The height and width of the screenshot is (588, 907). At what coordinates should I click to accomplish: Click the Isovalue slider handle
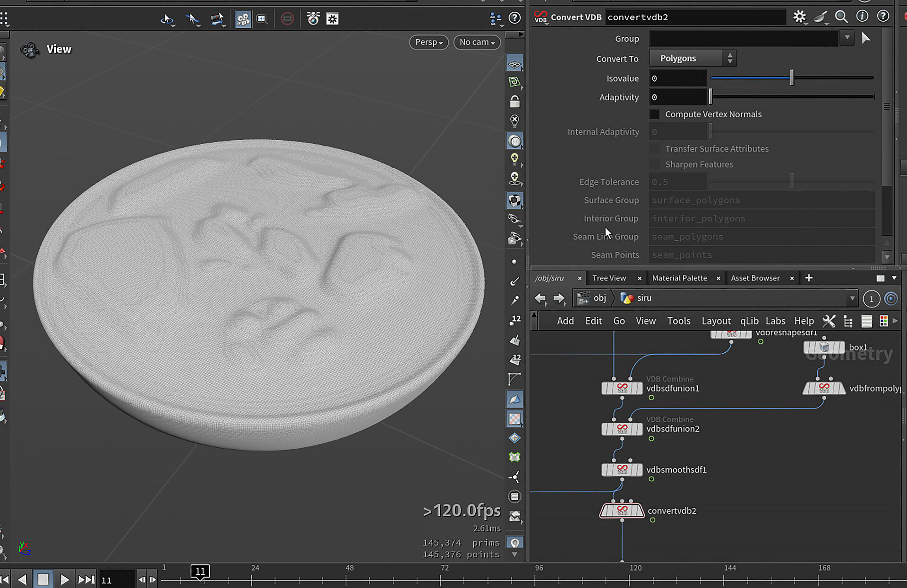[x=792, y=78]
